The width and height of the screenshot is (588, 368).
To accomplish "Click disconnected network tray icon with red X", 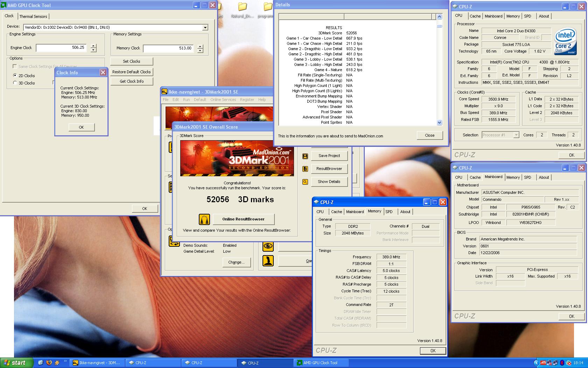I will click(x=549, y=363).
